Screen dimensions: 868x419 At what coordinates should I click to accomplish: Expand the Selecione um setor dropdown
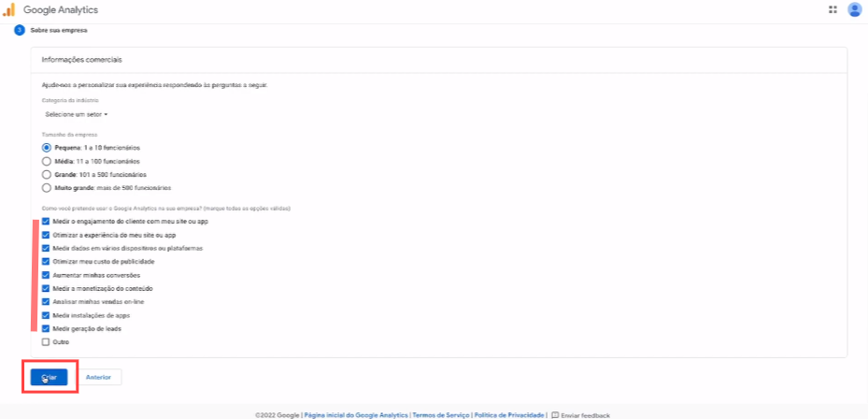pyautogui.click(x=77, y=114)
